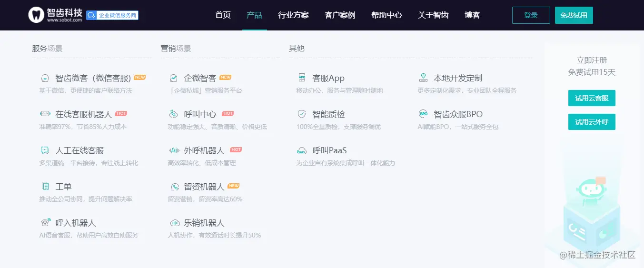Image resolution: width=644 pixels, height=268 pixels.
Task: Open the 工单 product link
Action: tap(63, 187)
